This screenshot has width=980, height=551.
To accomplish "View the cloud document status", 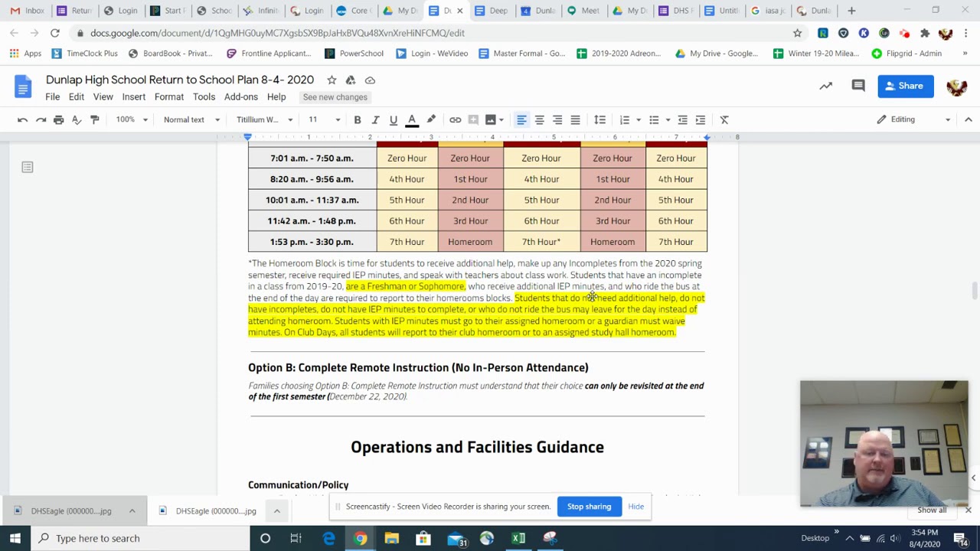I will 370,80.
